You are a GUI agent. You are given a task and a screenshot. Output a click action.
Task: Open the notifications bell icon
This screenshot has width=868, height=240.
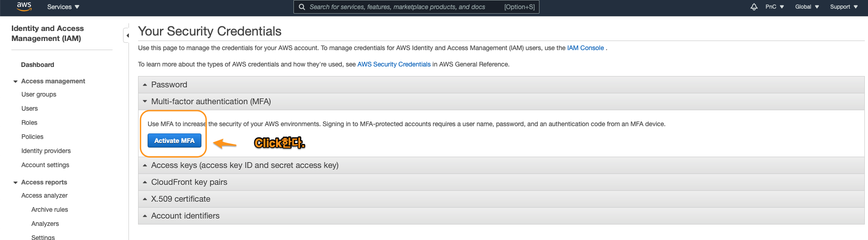(x=754, y=7)
